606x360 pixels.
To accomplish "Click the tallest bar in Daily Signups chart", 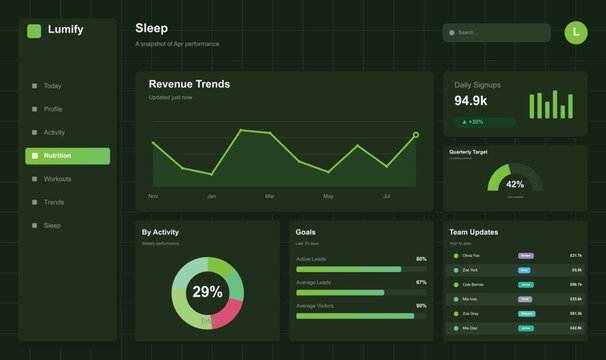I will tap(555, 104).
